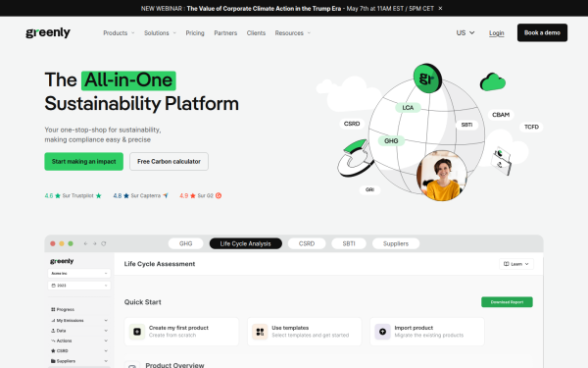
Task: Go to the Partners page
Action: 225,33
